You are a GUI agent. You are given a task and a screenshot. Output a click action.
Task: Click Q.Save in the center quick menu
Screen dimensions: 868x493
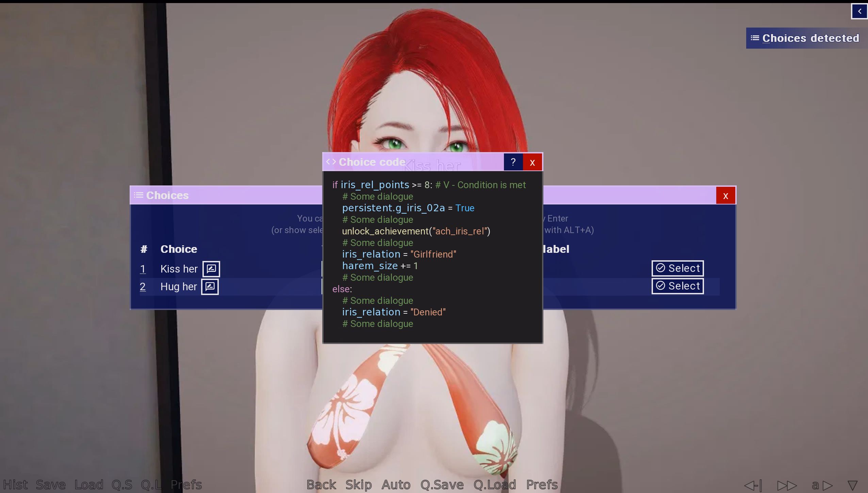coord(442,484)
